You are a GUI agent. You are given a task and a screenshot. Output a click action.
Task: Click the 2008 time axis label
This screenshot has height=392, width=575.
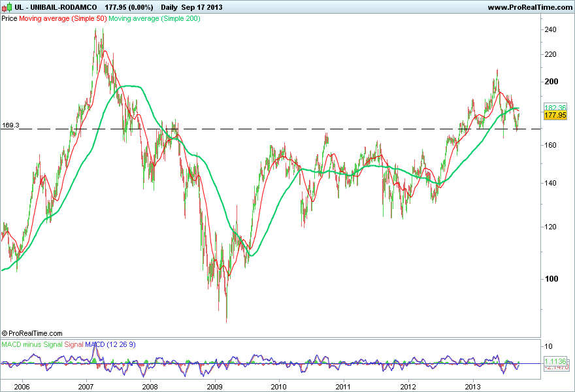pos(150,387)
